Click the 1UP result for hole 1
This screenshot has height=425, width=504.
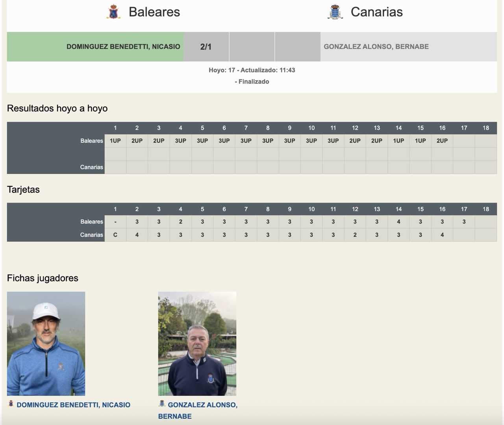pyautogui.click(x=115, y=140)
